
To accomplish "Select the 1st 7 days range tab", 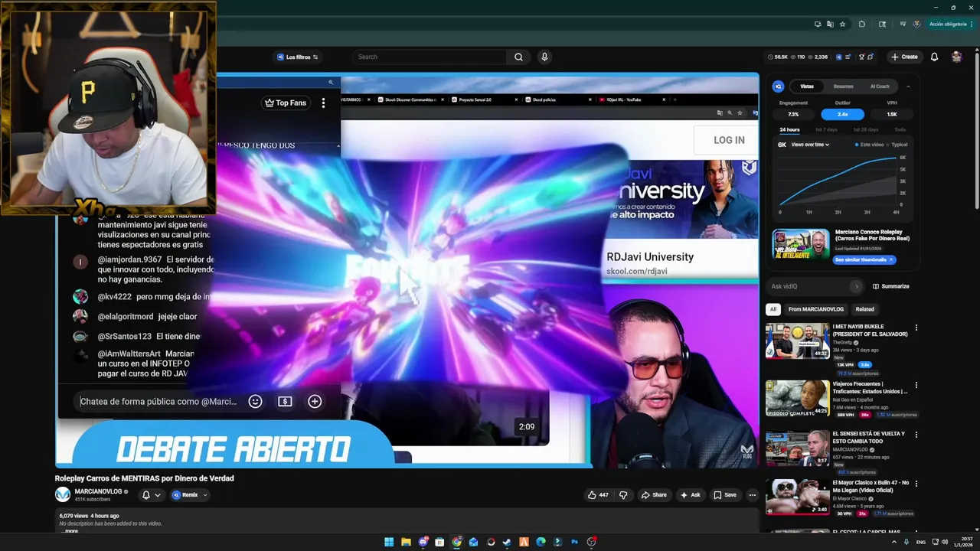I will [826, 129].
